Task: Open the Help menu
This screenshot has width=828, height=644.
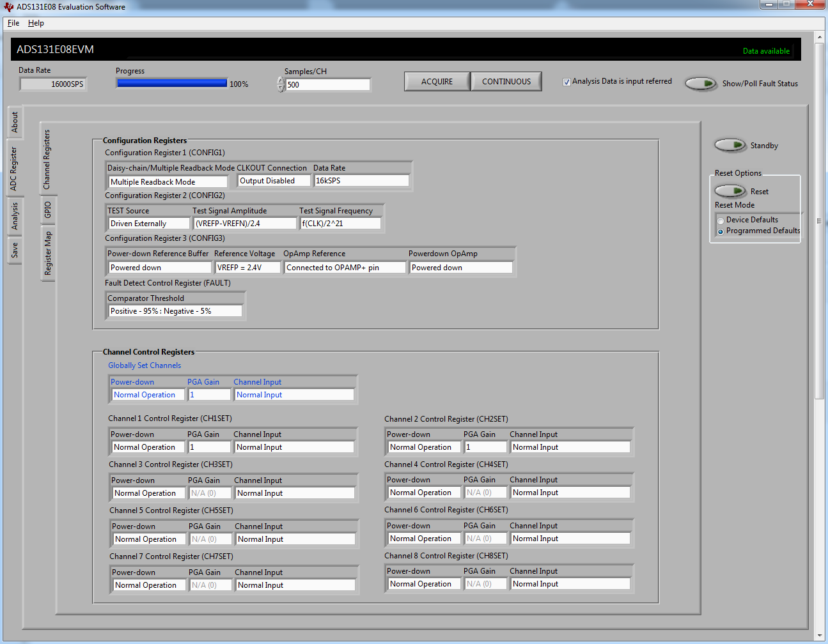Action: tap(36, 23)
